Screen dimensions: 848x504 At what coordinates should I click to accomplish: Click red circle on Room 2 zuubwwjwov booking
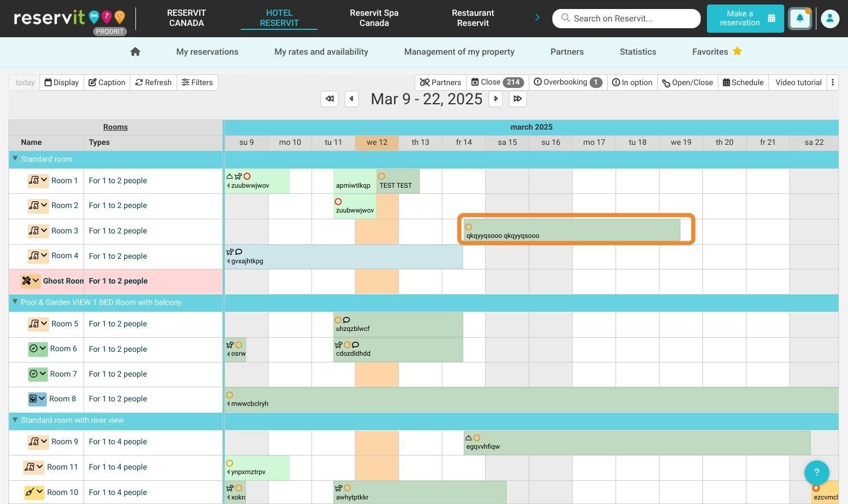tap(338, 201)
